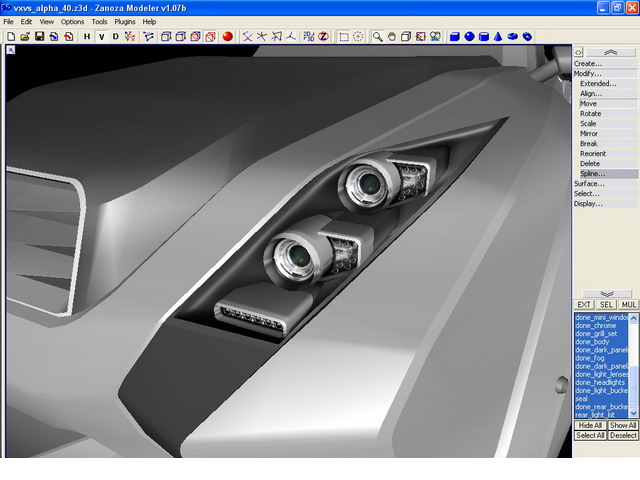
Task: Click the red sphere render icon
Action: (x=227, y=36)
